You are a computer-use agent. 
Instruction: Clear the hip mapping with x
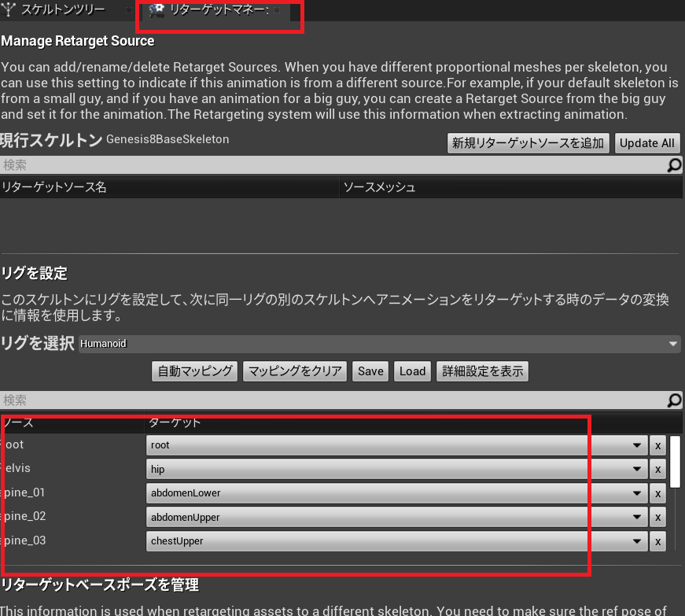pyautogui.click(x=657, y=470)
